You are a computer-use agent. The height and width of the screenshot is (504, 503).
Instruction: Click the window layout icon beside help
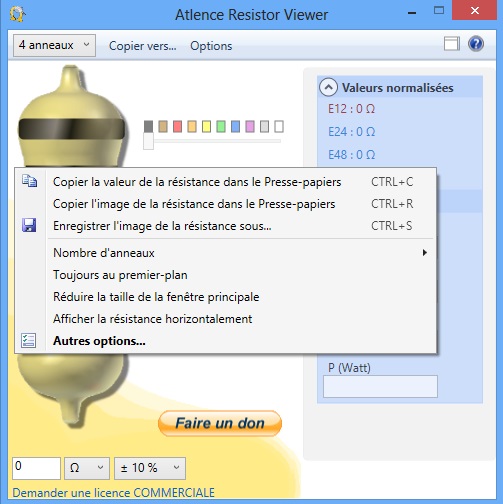tap(452, 44)
